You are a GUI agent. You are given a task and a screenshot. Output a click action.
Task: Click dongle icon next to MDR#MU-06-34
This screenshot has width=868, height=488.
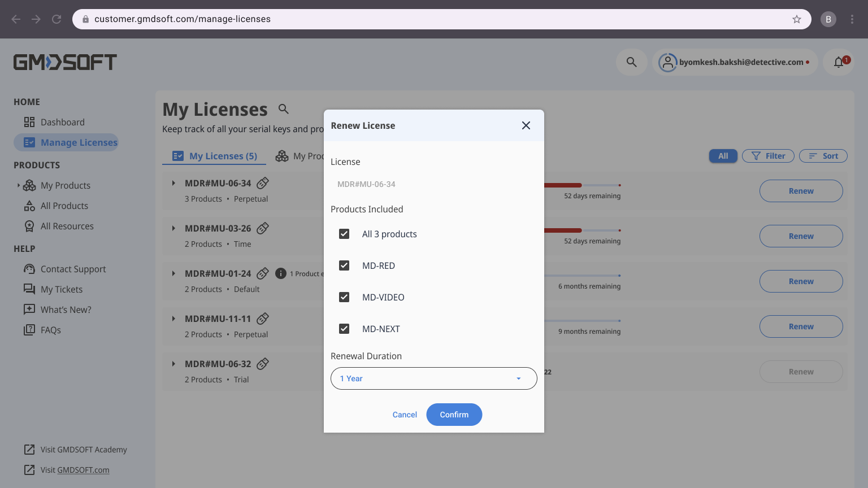point(263,183)
